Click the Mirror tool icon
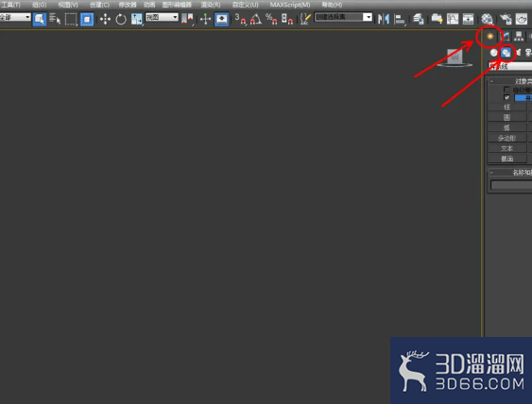Image resolution: width=532 pixels, height=404 pixels. [384, 19]
